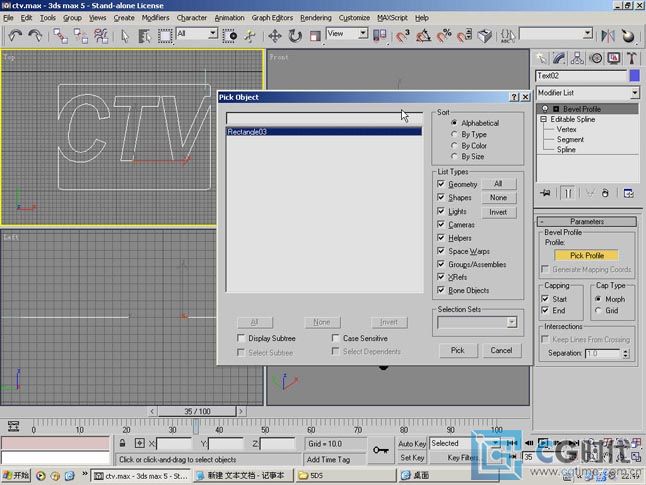This screenshot has height=485, width=646.
Task: Open the Select by Name tool
Action: pos(145,36)
